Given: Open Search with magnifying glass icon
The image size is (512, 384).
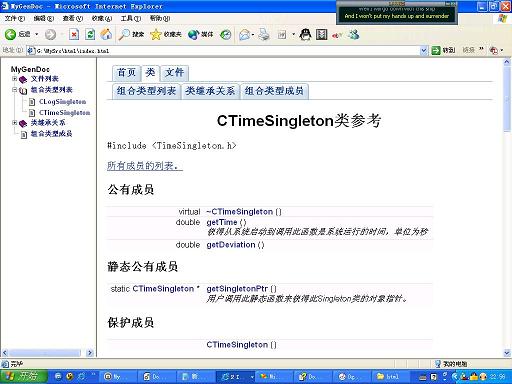Looking at the screenshot, I should coord(125,34).
